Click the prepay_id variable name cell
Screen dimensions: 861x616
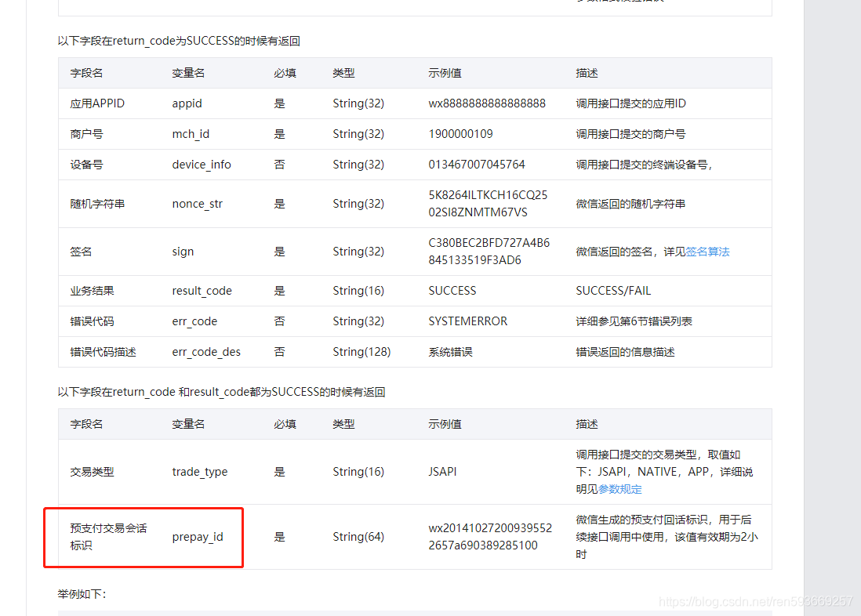(198, 536)
